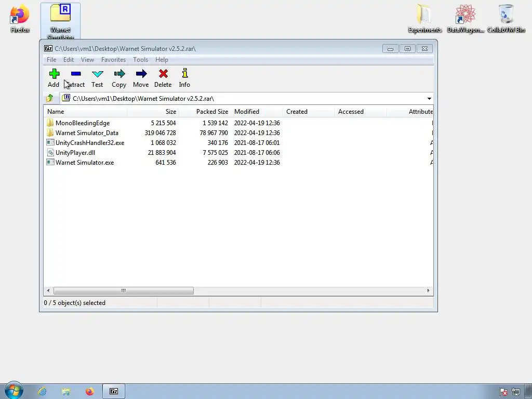Click the 7-Zip taskbar button
Image resolution: width=532 pixels, height=399 pixels.
[x=114, y=391]
